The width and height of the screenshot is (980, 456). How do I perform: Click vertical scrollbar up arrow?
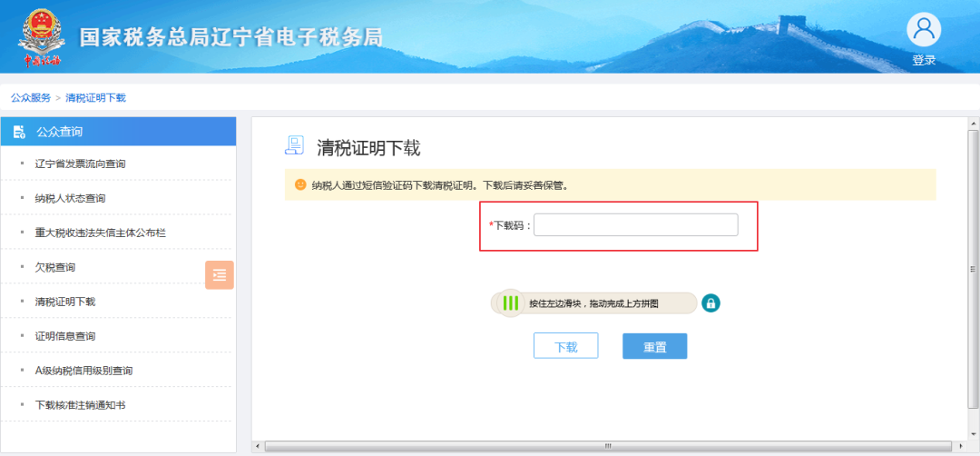(x=973, y=122)
